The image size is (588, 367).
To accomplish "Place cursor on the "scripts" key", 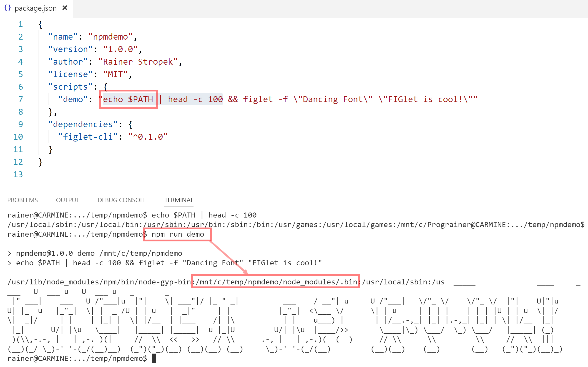I will pyautogui.click(x=70, y=87).
